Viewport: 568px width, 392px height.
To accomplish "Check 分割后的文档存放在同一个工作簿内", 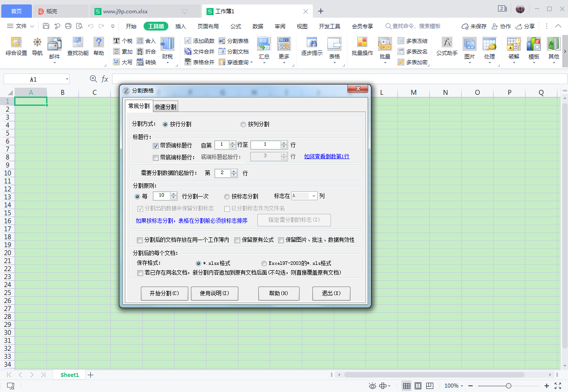I will tap(140, 240).
